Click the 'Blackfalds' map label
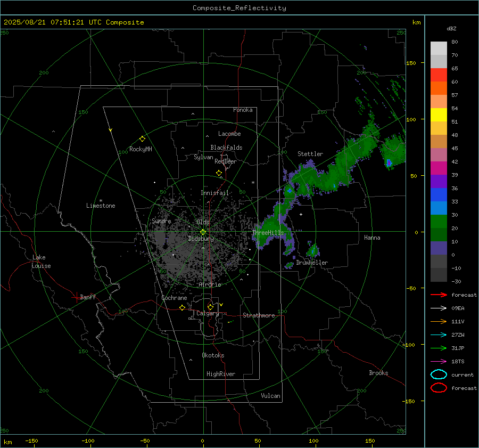Image resolution: width=479 pixels, height=448 pixels. point(226,148)
